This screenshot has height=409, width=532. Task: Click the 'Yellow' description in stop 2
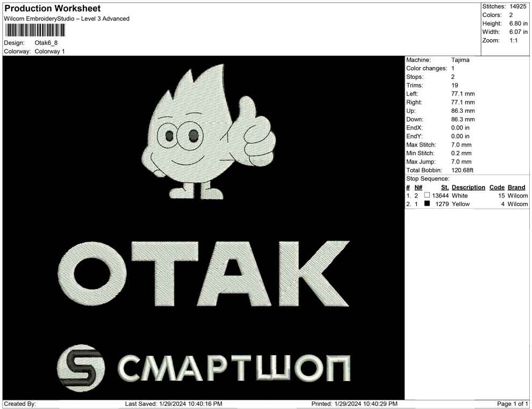(x=461, y=204)
